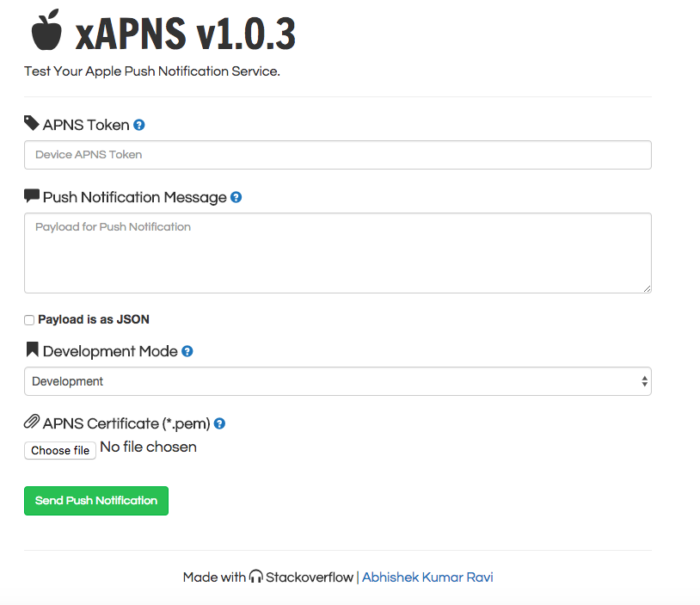Focus the Payload for Push Notification textarea
Screen dimensions: 700x605
point(338,253)
